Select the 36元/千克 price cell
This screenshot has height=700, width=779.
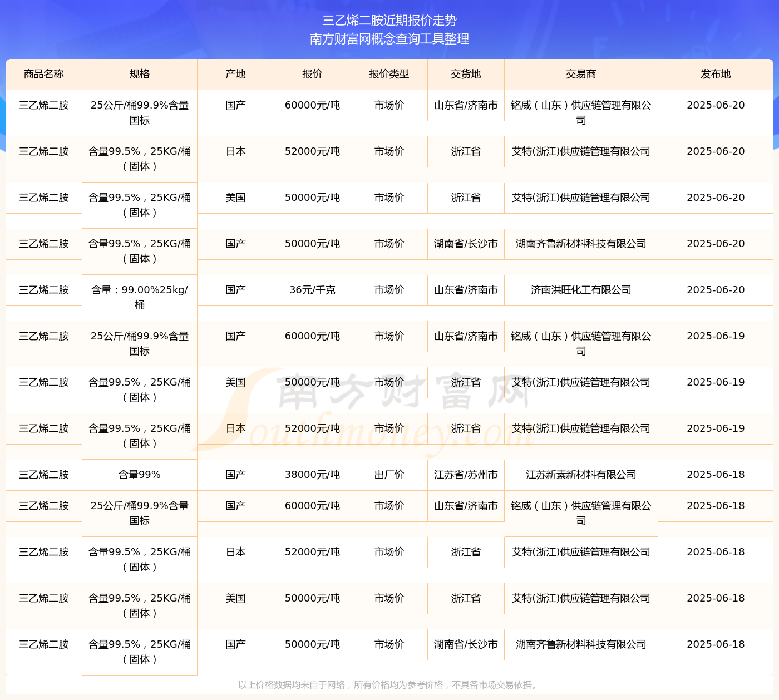(x=313, y=290)
